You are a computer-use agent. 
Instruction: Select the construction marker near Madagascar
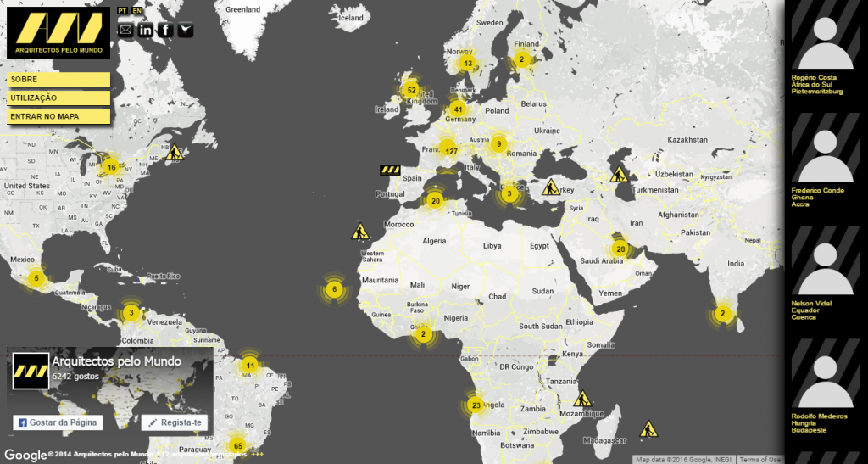[x=648, y=428]
